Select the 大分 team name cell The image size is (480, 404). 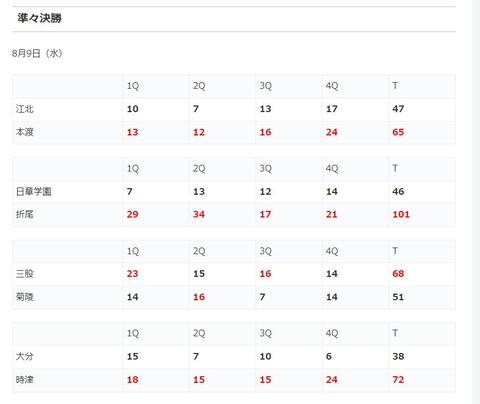67,356
